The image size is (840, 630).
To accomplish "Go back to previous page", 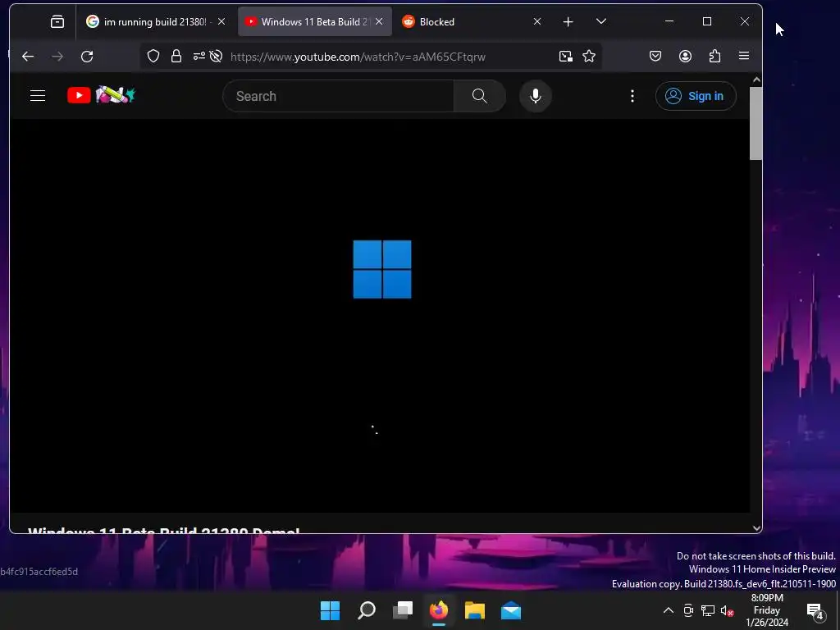I will tap(28, 57).
